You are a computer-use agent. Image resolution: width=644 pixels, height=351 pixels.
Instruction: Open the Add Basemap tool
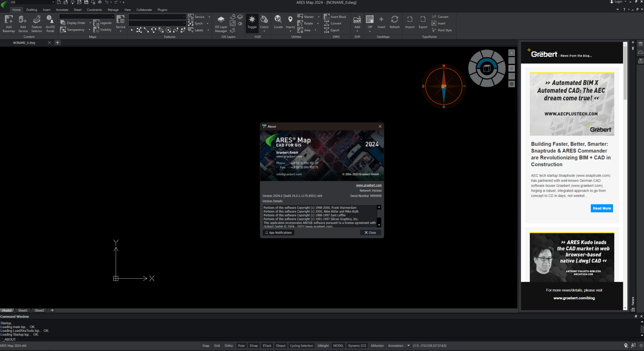point(8,24)
